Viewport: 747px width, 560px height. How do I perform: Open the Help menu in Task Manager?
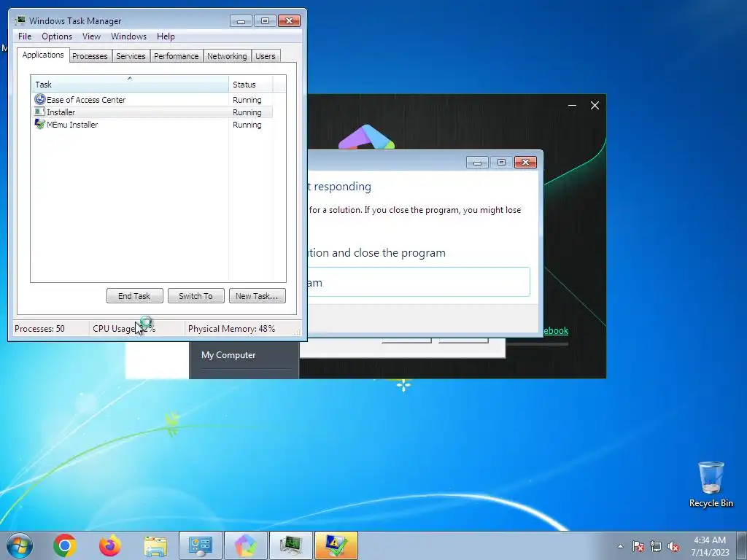(166, 36)
